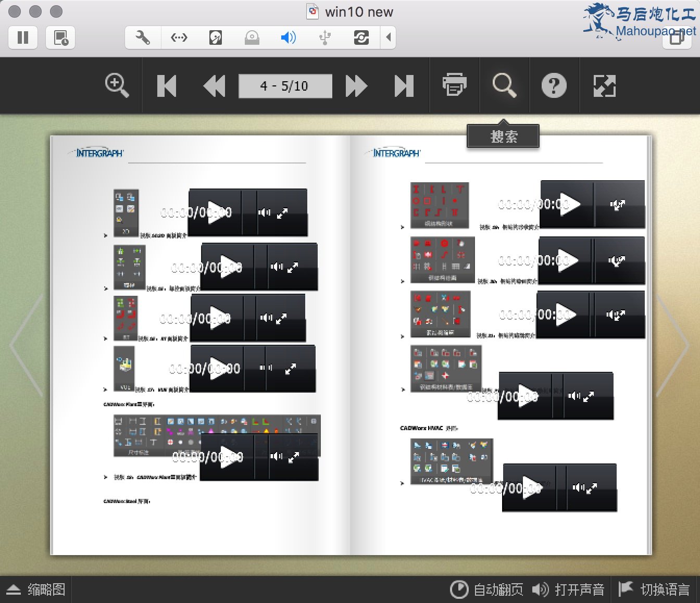
Task: Click the USB device icon
Action: (325, 37)
